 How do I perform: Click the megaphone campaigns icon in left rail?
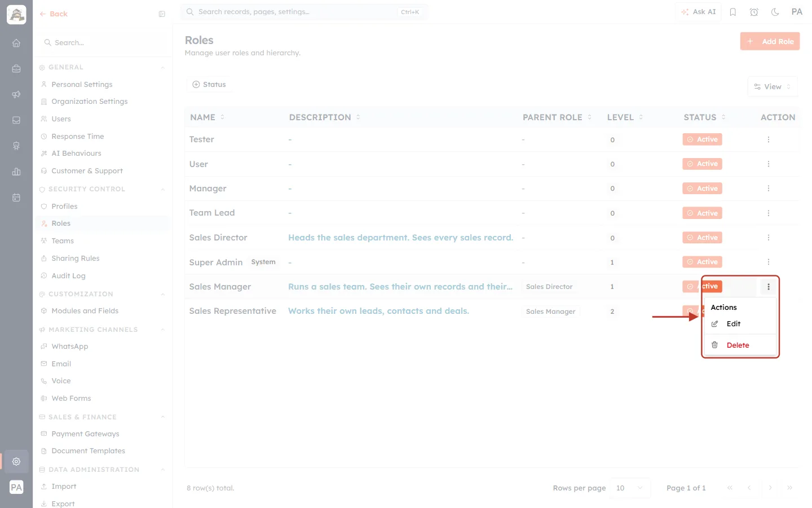pyautogui.click(x=16, y=94)
